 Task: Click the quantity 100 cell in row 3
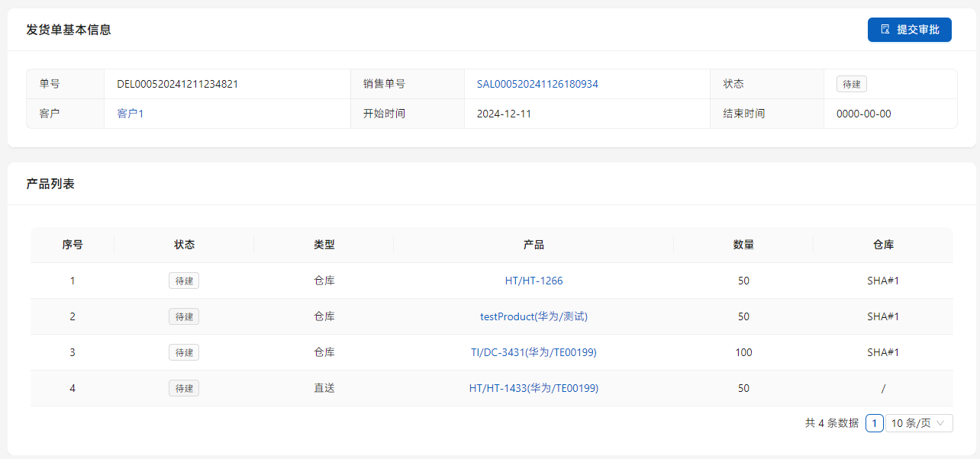(x=743, y=352)
